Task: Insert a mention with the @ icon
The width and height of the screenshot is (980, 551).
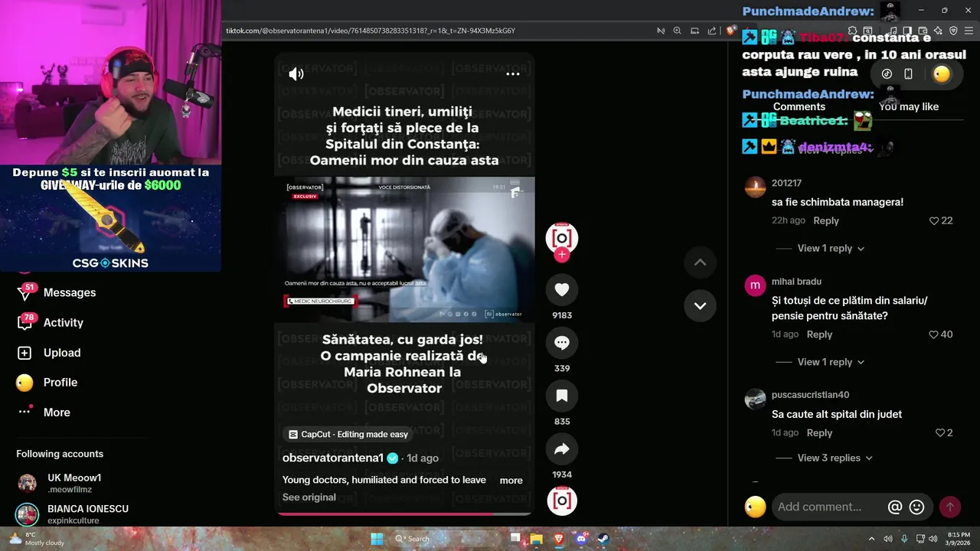Action: pos(894,507)
